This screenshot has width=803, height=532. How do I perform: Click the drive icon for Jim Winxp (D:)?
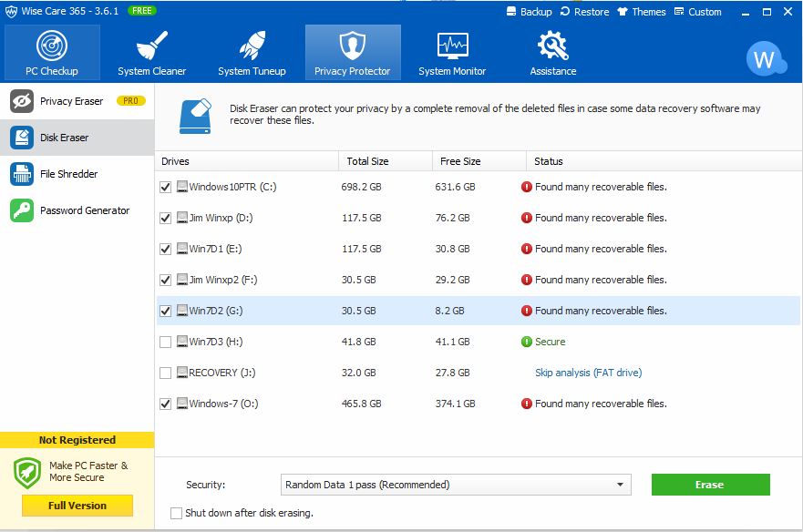(x=181, y=218)
